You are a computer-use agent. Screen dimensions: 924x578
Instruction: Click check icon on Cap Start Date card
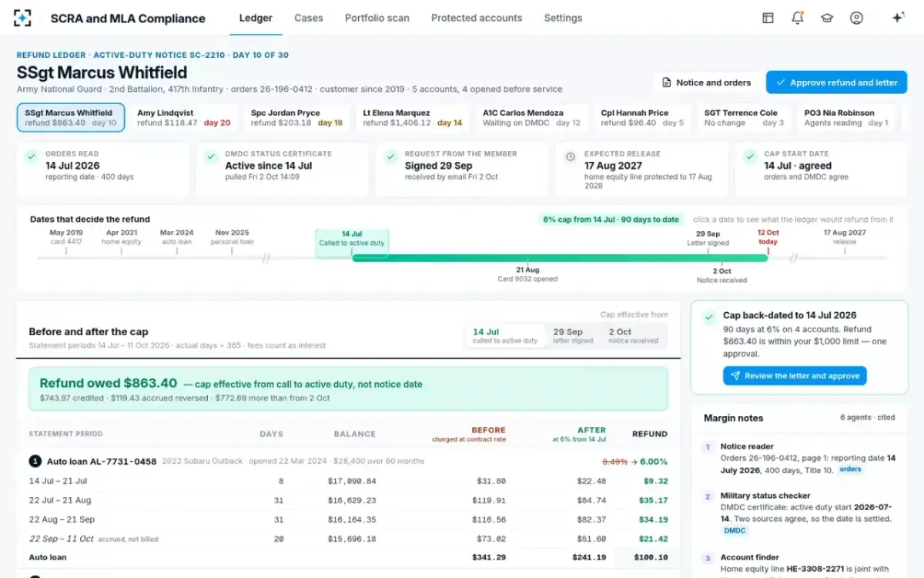750,156
